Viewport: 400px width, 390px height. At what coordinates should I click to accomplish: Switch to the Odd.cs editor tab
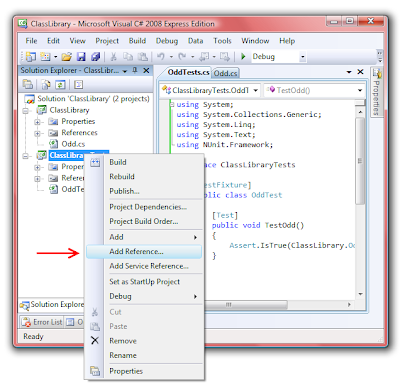point(225,73)
